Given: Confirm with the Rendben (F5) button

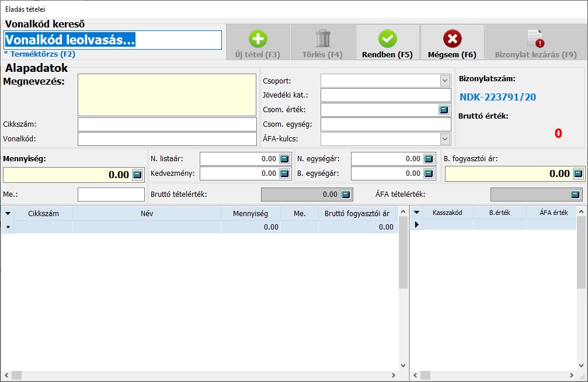Looking at the screenshot, I should click(387, 42).
